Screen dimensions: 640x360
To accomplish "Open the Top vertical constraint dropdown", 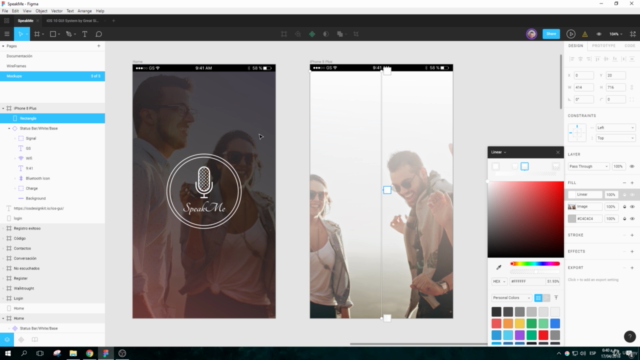I will pos(615,138).
